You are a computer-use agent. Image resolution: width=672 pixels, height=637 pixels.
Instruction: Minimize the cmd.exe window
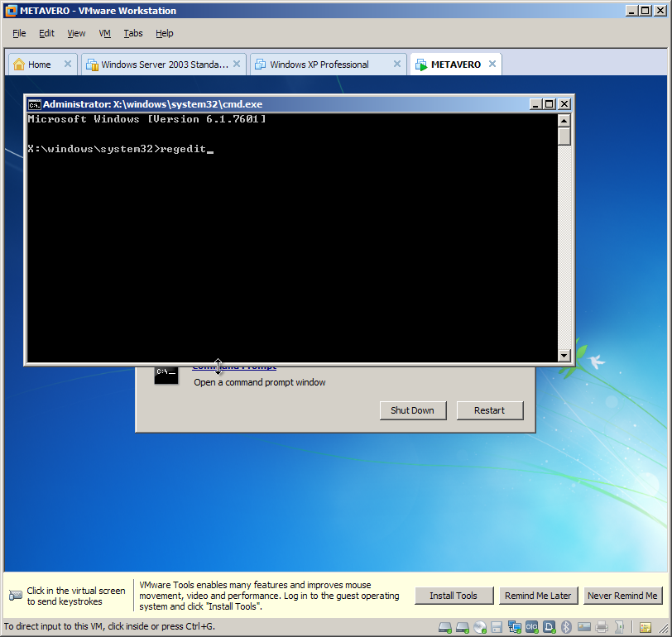point(535,104)
